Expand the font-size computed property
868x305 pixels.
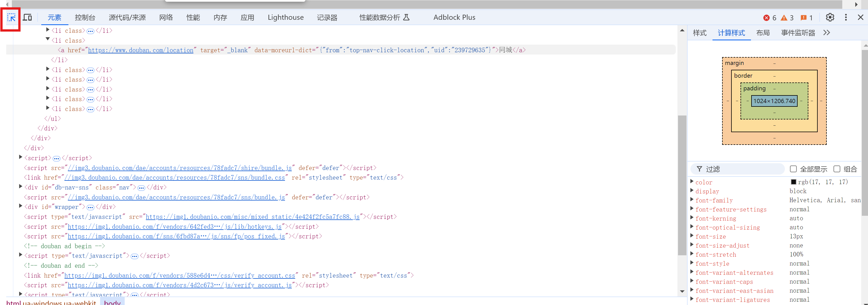(x=692, y=236)
